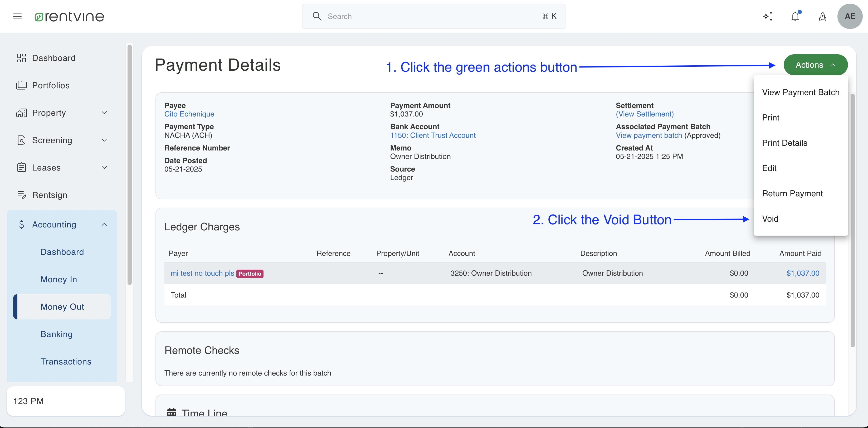Collapse the Accounting sidebar section chevron

pyautogui.click(x=104, y=225)
